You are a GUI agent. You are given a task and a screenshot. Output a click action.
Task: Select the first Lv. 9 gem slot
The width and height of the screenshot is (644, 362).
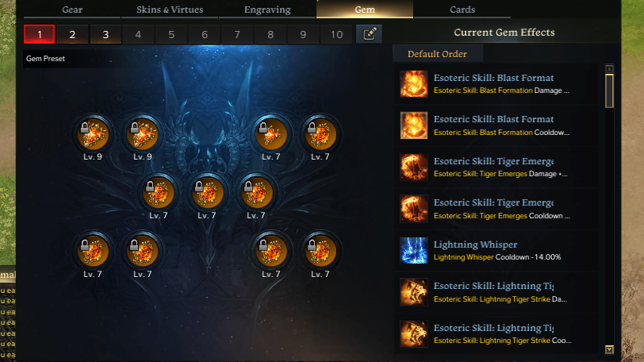point(93,134)
